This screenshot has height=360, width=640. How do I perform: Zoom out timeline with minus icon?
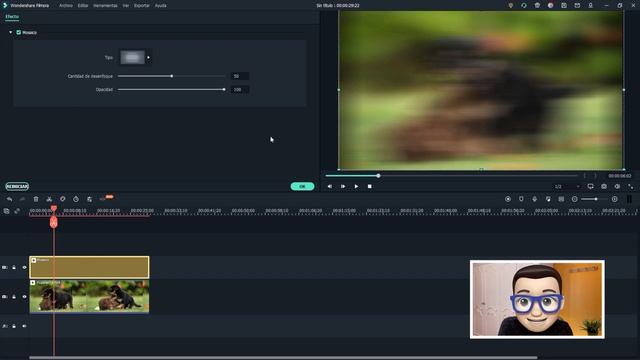tap(575, 199)
